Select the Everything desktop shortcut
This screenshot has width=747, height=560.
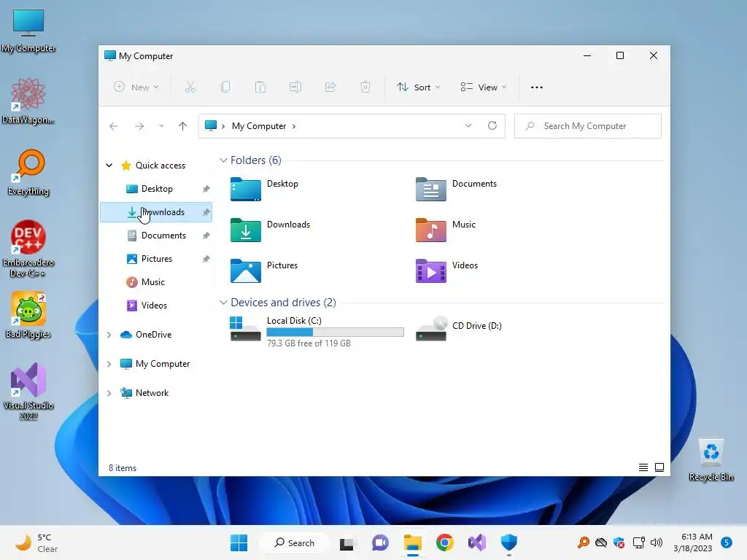[x=28, y=172]
